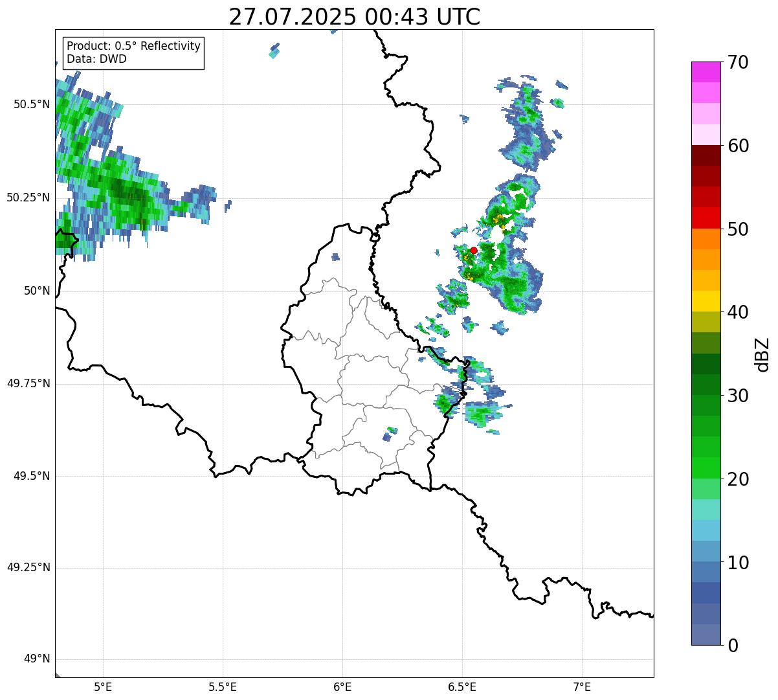Click the title '27.07.2025 00:43 UTC'
Image resolution: width=778 pixels, height=700 pixels.
tap(355, 17)
